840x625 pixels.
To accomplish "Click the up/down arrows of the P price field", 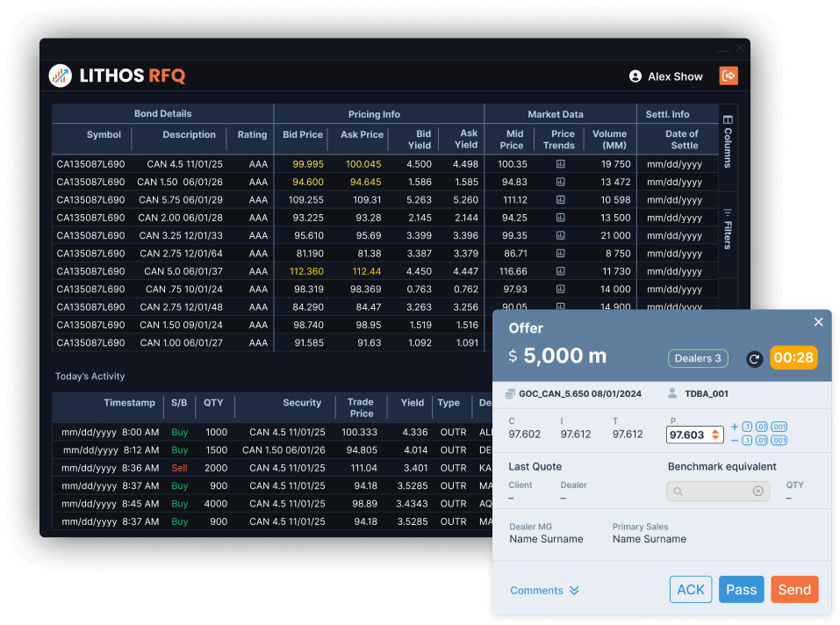I will tap(715, 435).
